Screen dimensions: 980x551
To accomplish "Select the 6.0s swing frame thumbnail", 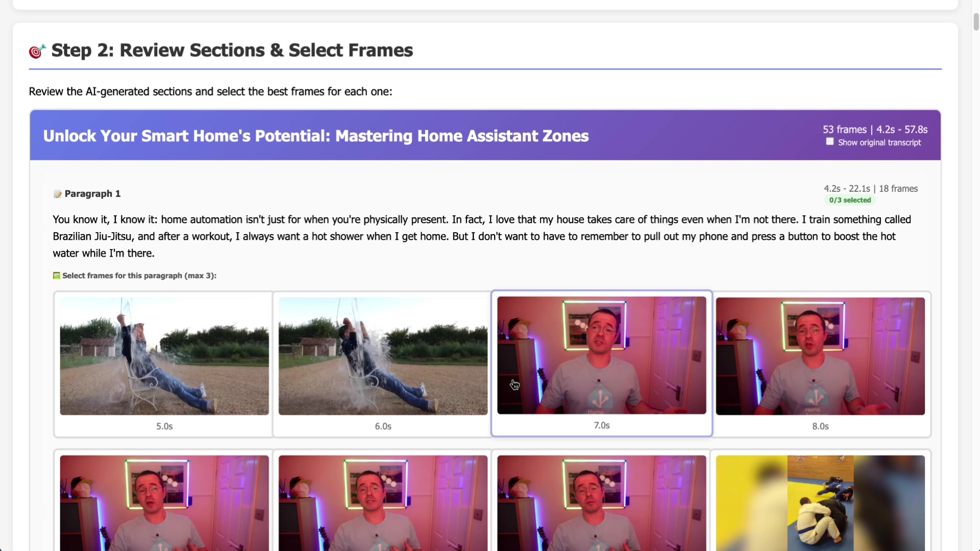I will [x=382, y=356].
